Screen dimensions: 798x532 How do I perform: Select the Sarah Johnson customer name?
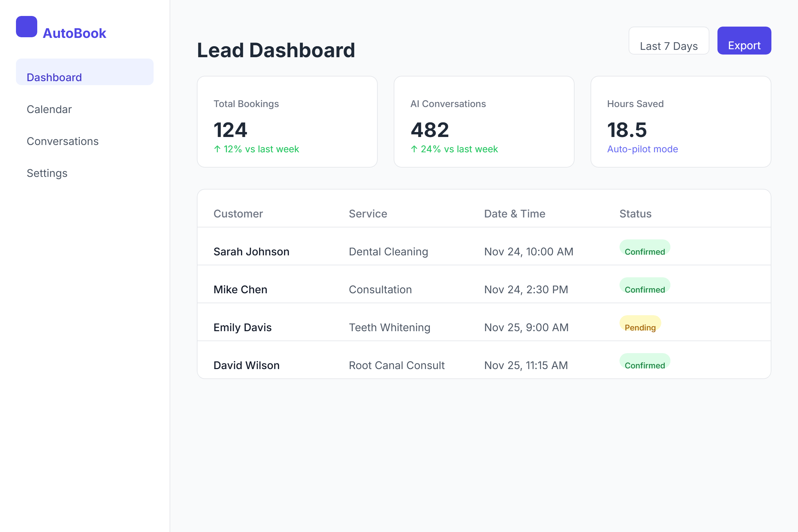251,252
